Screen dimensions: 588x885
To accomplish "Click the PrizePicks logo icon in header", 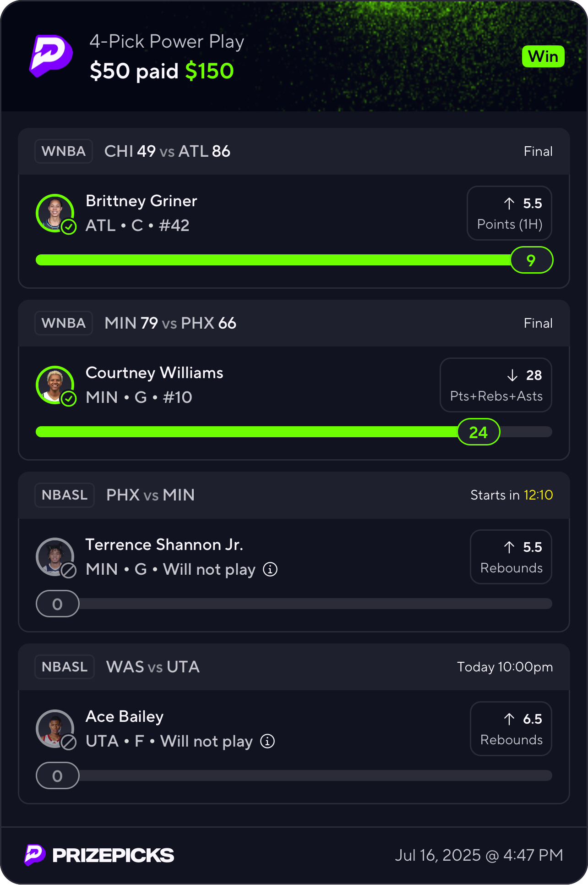I will 51,56.
